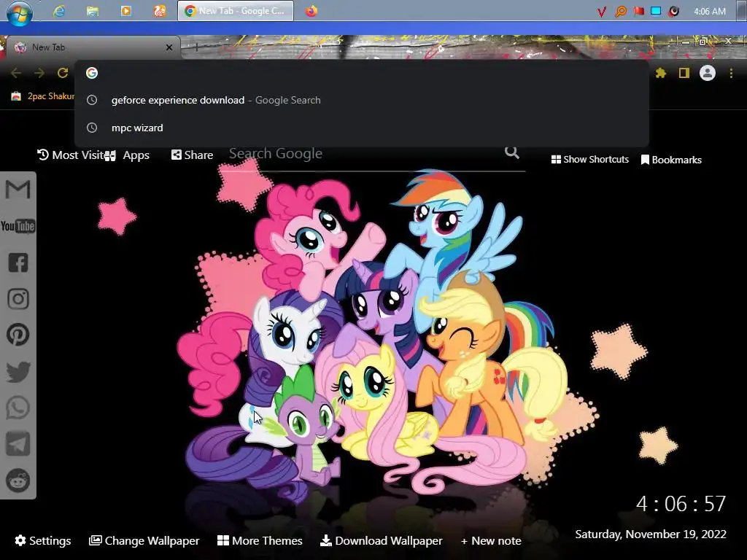Image resolution: width=747 pixels, height=560 pixels.
Task: Open Bookmarks on the new tab page
Action: click(x=671, y=160)
